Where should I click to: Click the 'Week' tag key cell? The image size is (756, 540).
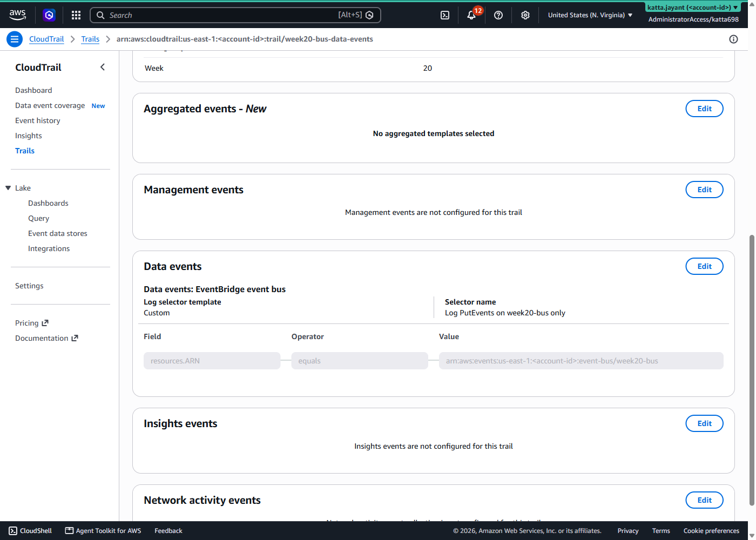(154, 68)
